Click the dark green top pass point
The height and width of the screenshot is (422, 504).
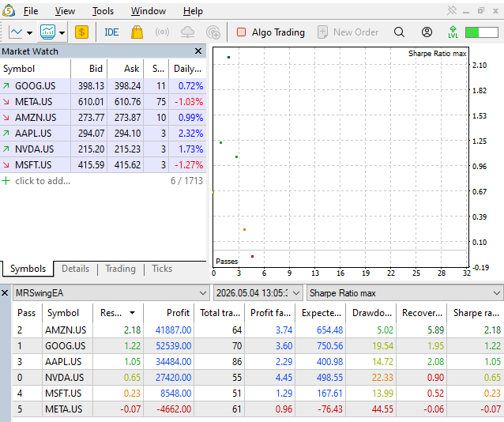click(228, 57)
